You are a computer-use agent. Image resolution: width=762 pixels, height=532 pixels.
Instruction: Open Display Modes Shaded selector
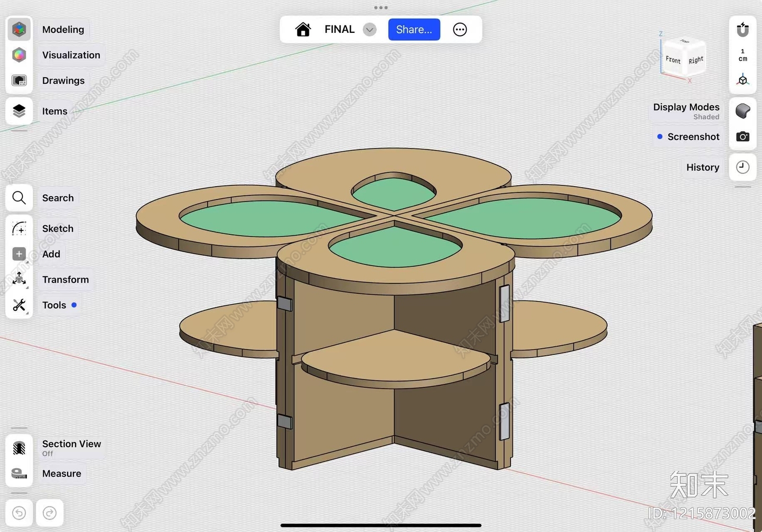coord(686,111)
